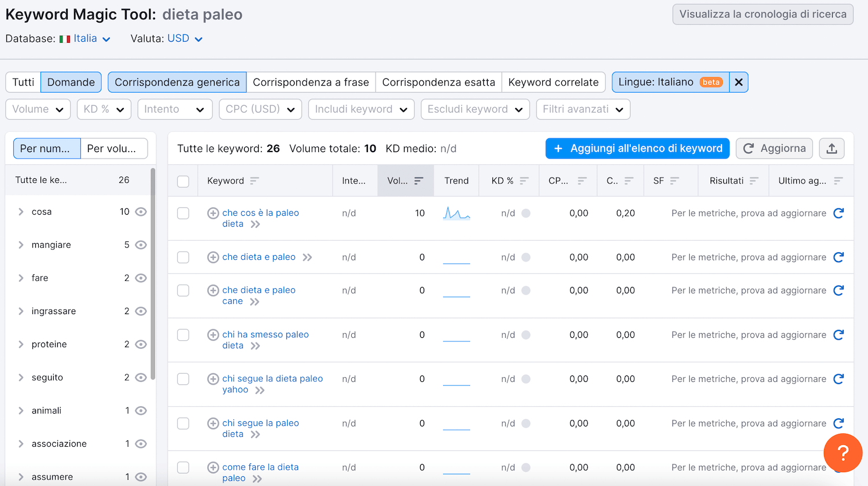Open the orange help question mark button
The height and width of the screenshot is (486, 868).
pos(843,453)
